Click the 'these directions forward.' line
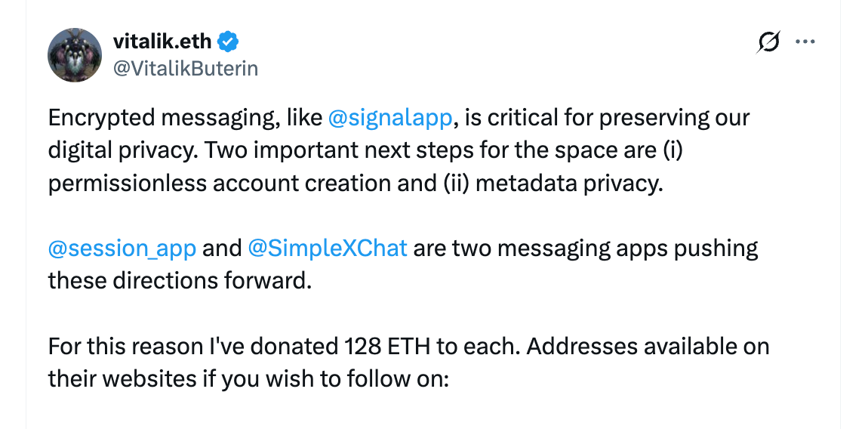The image size is (868, 429). pos(179,280)
